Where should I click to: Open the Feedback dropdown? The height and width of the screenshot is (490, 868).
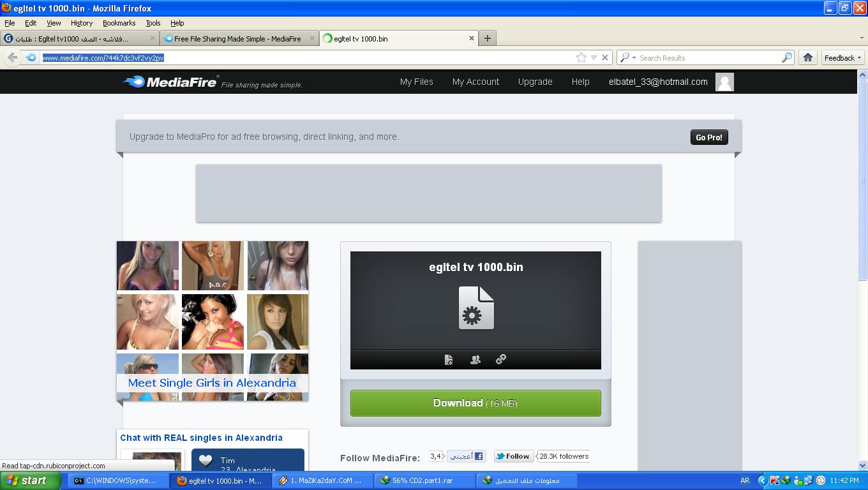[x=842, y=57]
